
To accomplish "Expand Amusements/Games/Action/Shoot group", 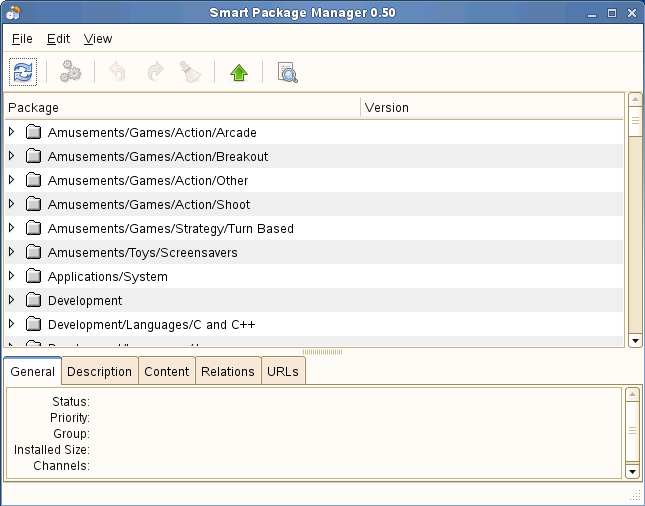I will [x=12, y=204].
